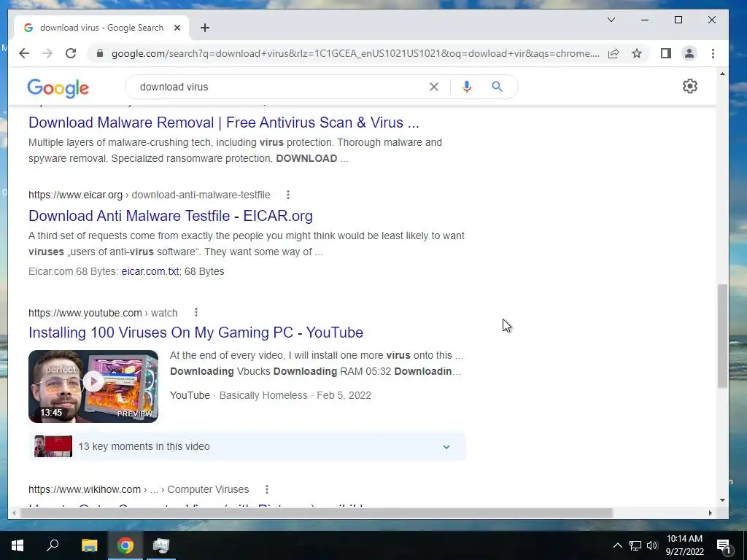The height and width of the screenshot is (560, 747).
Task: Click the scrollbar up arrow
Action: [722, 74]
